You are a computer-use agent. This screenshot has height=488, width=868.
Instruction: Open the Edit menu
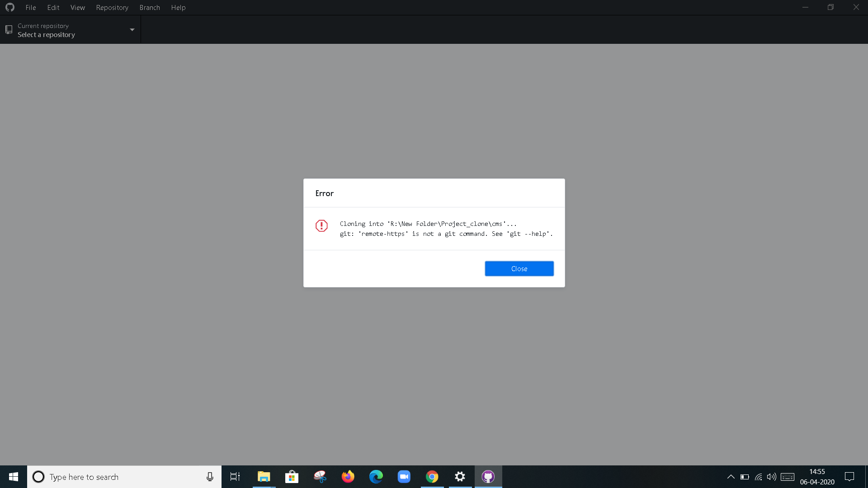[x=53, y=7]
